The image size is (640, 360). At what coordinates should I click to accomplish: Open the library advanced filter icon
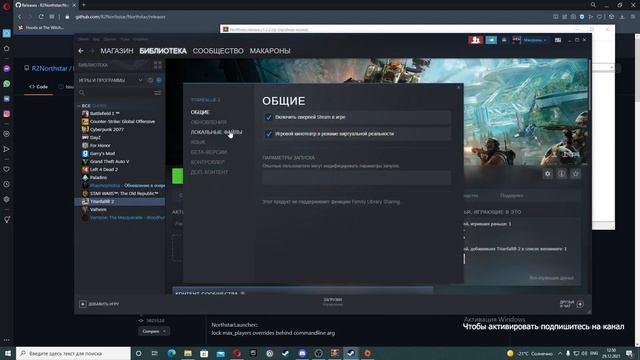(158, 93)
